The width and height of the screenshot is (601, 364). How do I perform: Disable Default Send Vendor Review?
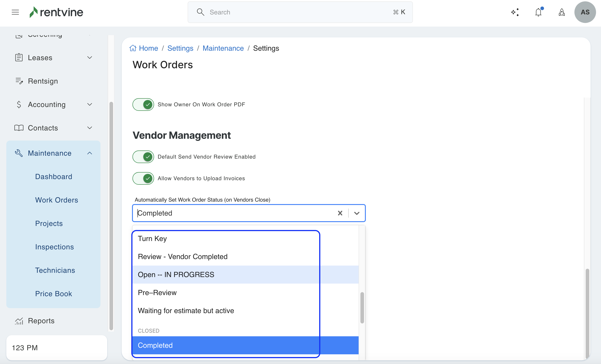tap(143, 157)
